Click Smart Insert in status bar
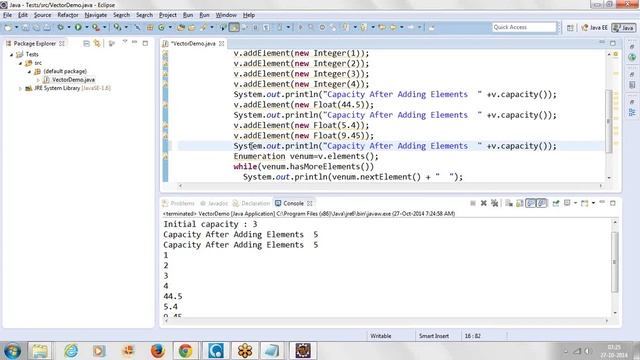The image size is (640, 360). pos(434,336)
